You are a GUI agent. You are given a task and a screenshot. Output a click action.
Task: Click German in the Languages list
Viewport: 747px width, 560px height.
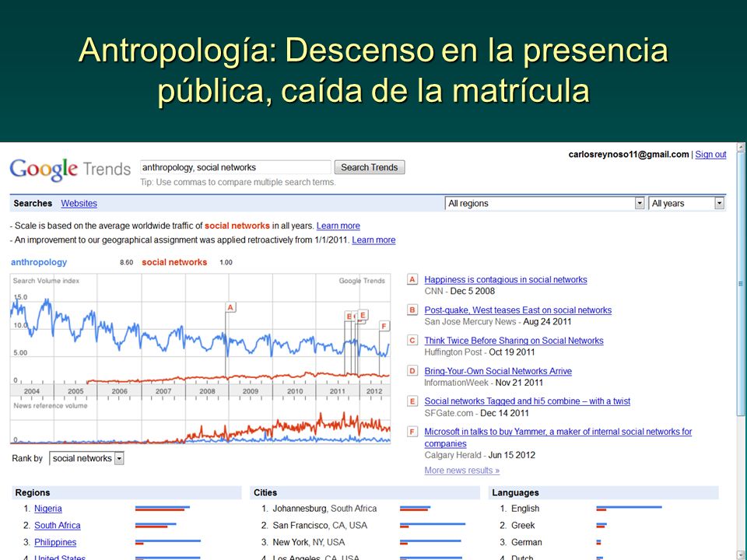pyautogui.click(x=527, y=542)
